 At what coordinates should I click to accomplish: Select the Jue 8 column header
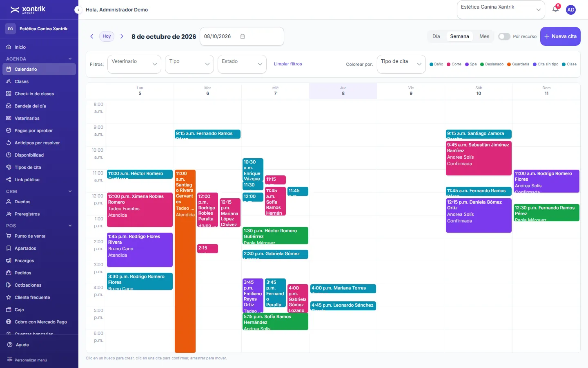(x=343, y=91)
